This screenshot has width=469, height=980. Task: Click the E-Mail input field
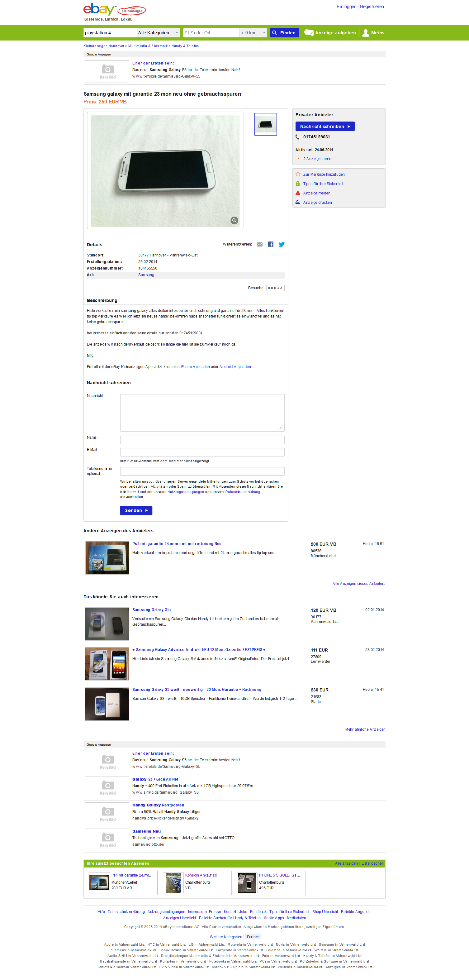202,452
